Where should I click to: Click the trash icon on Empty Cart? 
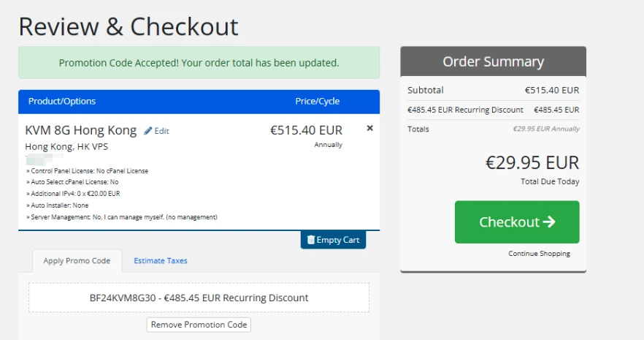click(311, 240)
